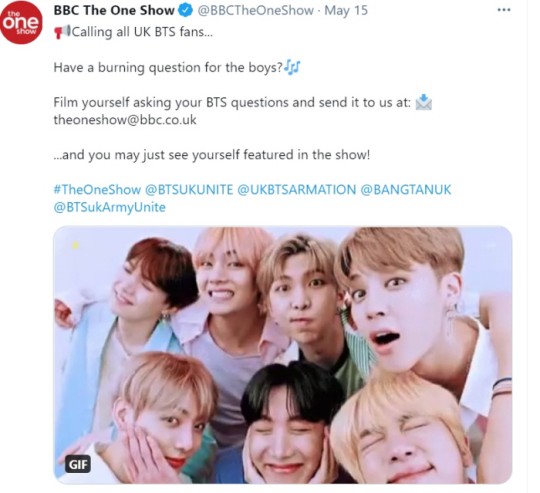Click the @BBCTheOneShow handle
This screenshot has height=493, width=540.
click(x=255, y=11)
